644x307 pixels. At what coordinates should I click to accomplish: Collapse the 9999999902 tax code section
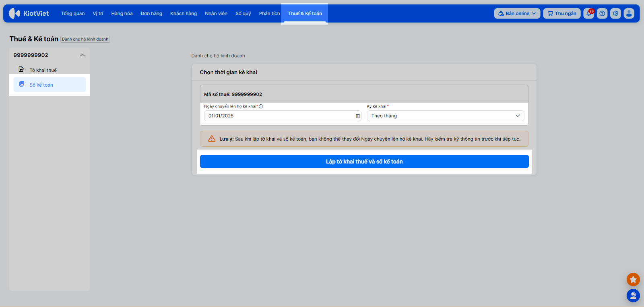83,55
